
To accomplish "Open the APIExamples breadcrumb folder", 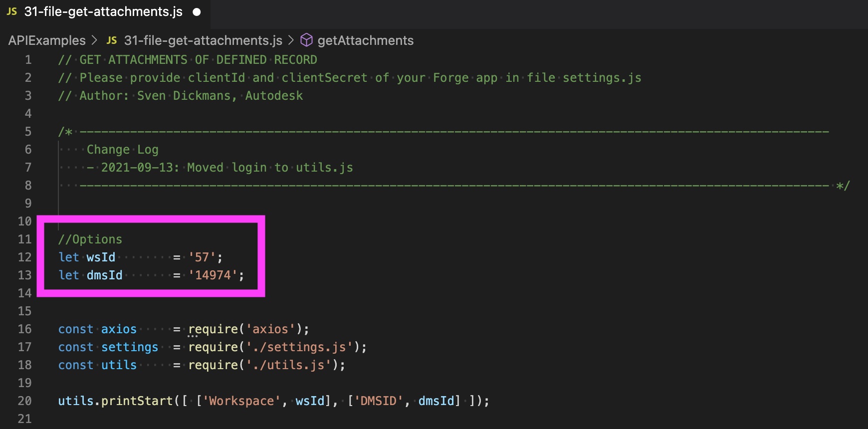I will pyautogui.click(x=47, y=40).
